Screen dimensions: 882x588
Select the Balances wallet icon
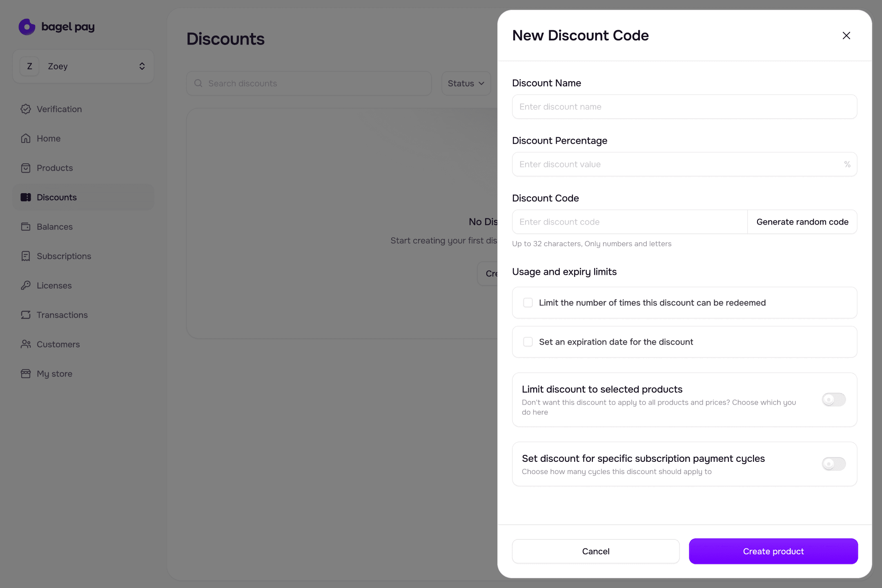pos(26,227)
